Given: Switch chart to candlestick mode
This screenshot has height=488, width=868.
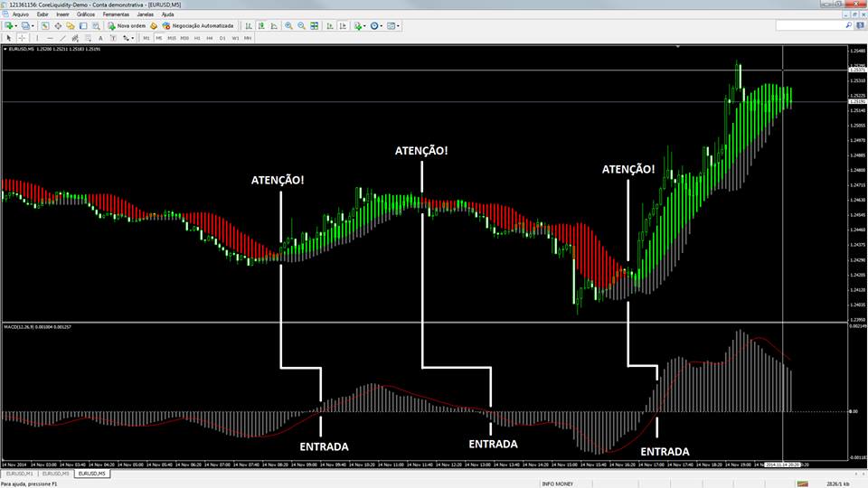Looking at the screenshot, I should pyautogui.click(x=261, y=25).
